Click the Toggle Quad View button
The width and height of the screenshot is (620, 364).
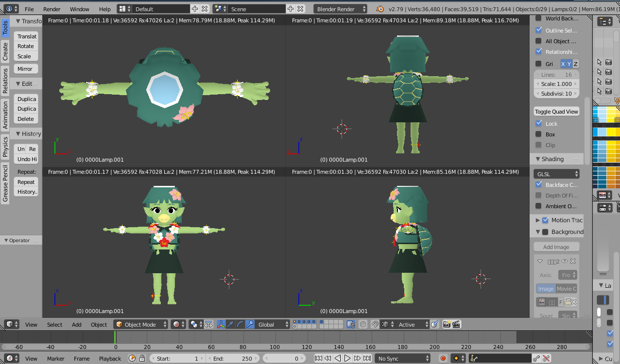[x=556, y=111]
